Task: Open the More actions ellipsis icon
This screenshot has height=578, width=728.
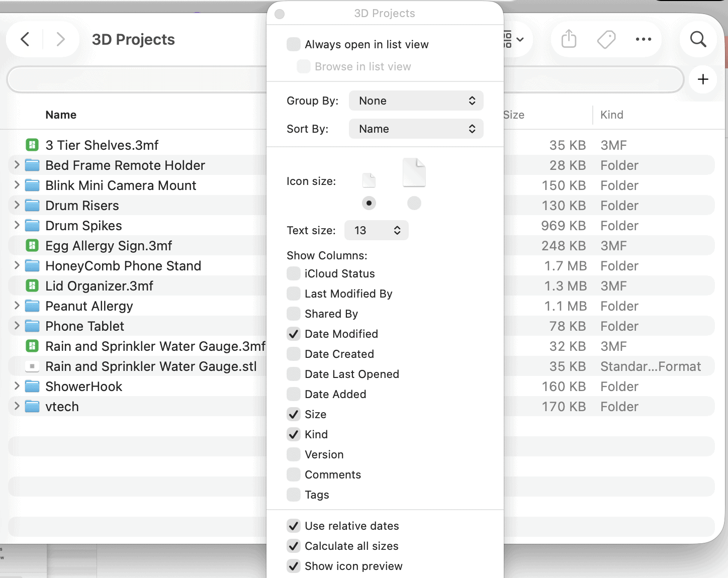Action: [x=644, y=39]
